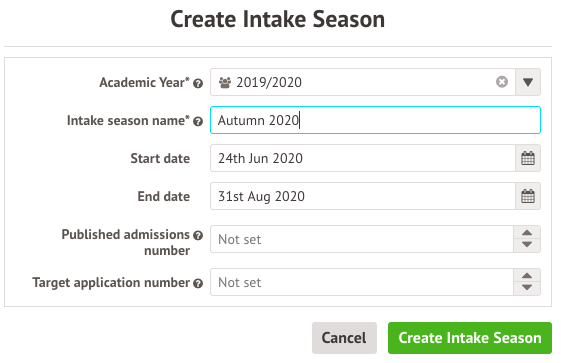
Task: Click the help icon beside Published admissions number
Action: (x=198, y=235)
